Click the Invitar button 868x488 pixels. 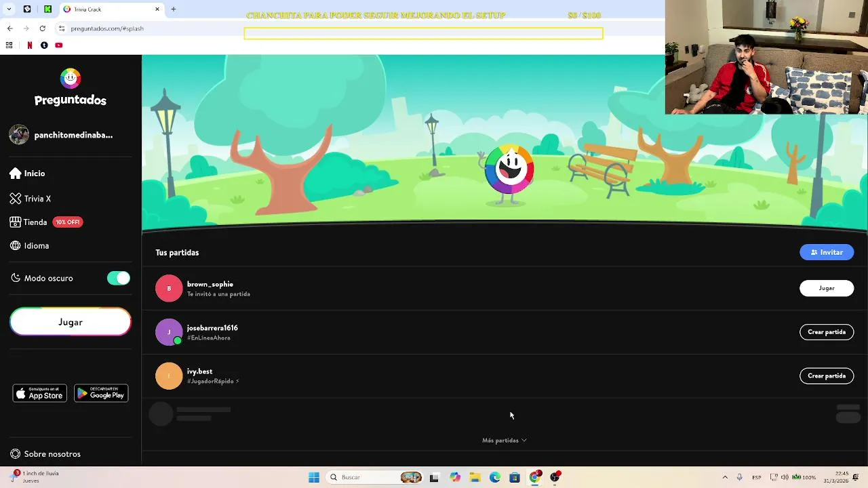(827, 252)
